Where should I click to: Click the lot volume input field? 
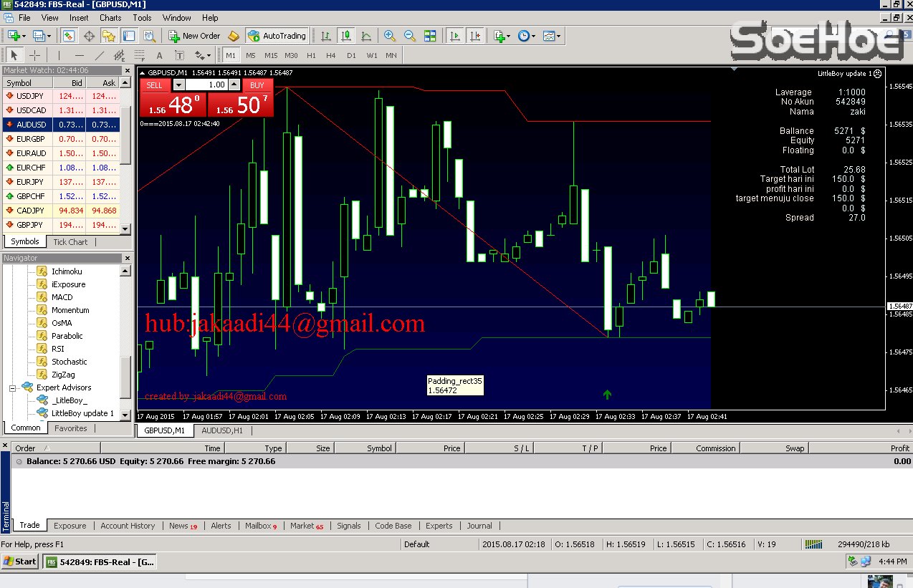coord(208,85)
